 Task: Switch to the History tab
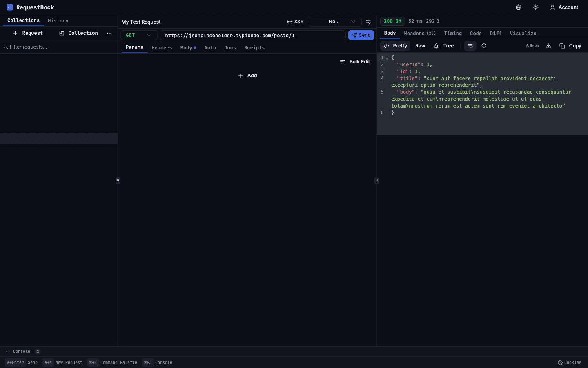pos(58,20)
